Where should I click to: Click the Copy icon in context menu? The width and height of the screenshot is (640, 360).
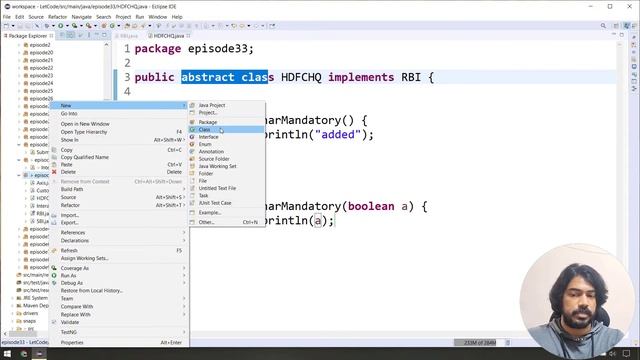(x=54, y=150)
